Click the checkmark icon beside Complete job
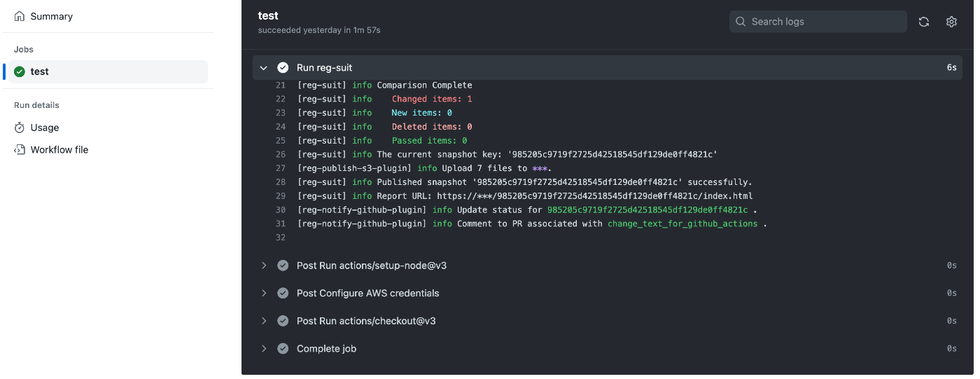The width and height of the screenshot is (980, 379). (x=283, y=349)
